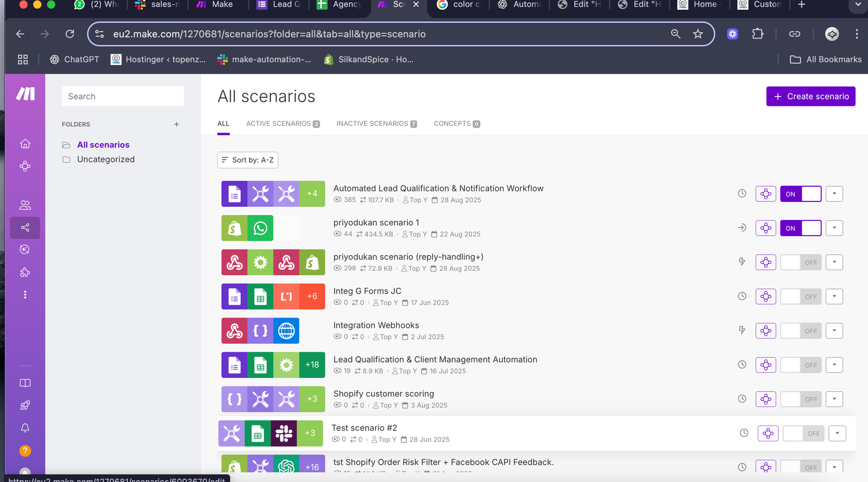The width and height of the screenshot is (868, 482).
Task: Turn off Automated Lead Qualification scenario toggle
Action: tap(800, 194)
